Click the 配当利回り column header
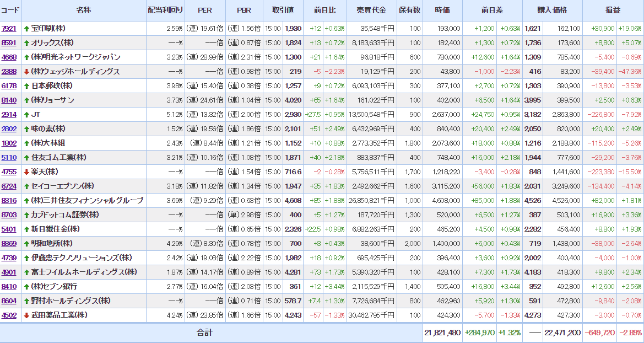This screenshot has width=644, height=343. pos(165,10)
